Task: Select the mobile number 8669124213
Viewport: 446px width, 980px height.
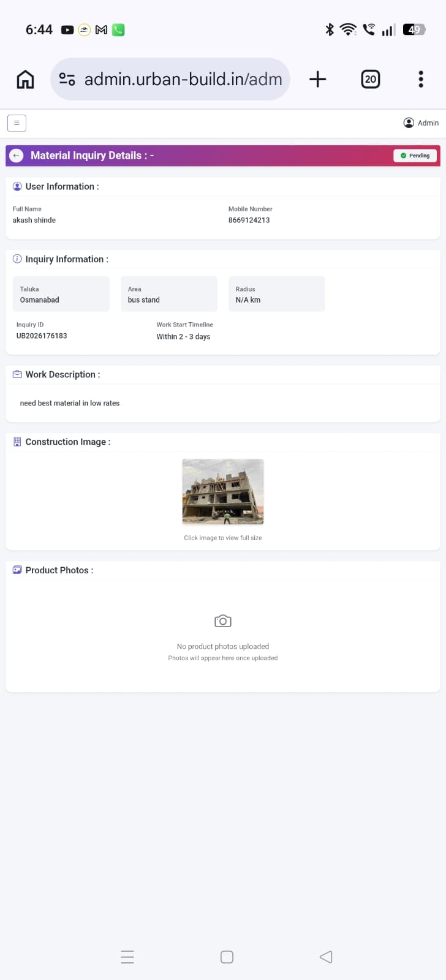Action: pos(249,220)
